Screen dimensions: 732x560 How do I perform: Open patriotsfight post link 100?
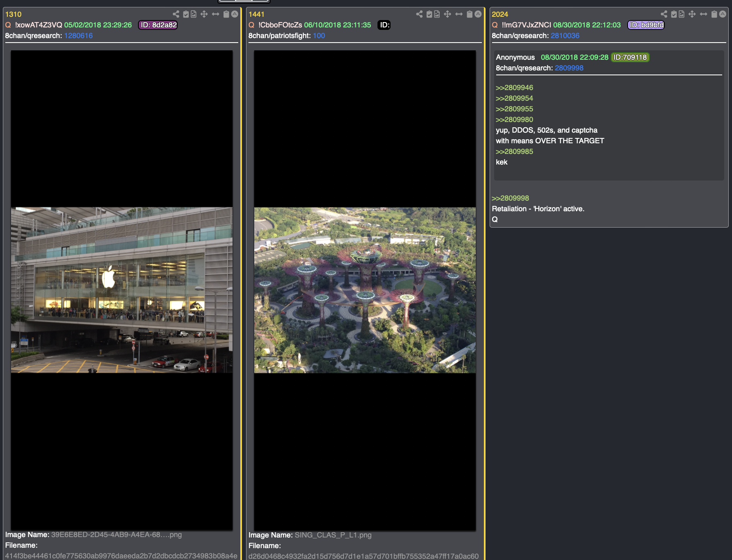click(x=319, y=36)
